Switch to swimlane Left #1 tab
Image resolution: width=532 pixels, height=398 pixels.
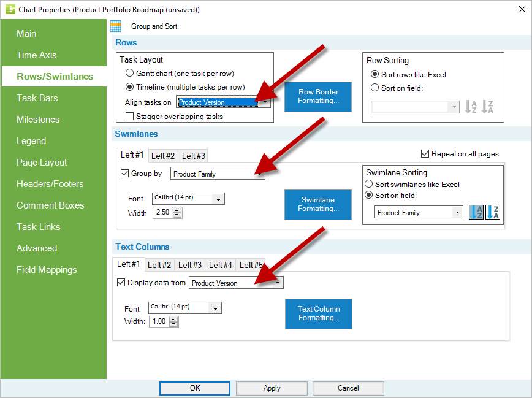coord(132,155)
